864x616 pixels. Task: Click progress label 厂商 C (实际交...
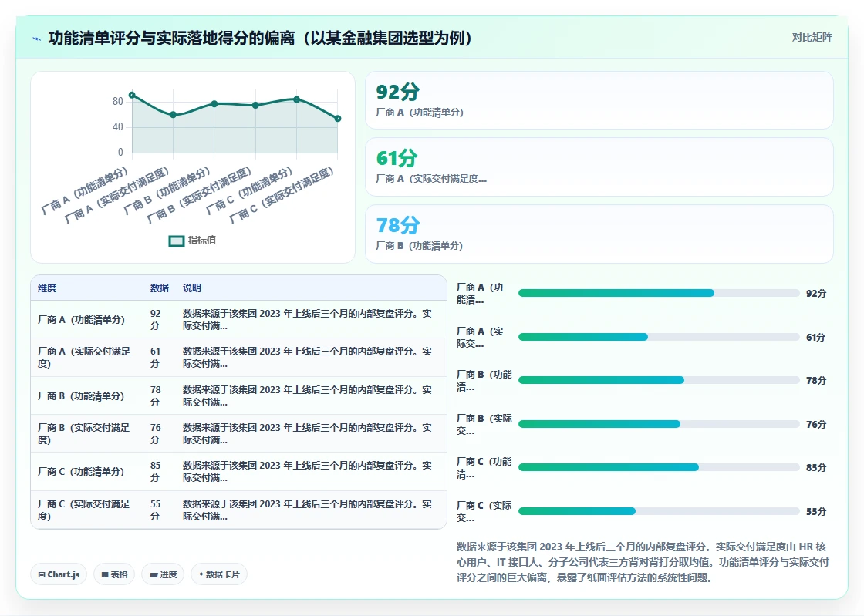[484, 511]
